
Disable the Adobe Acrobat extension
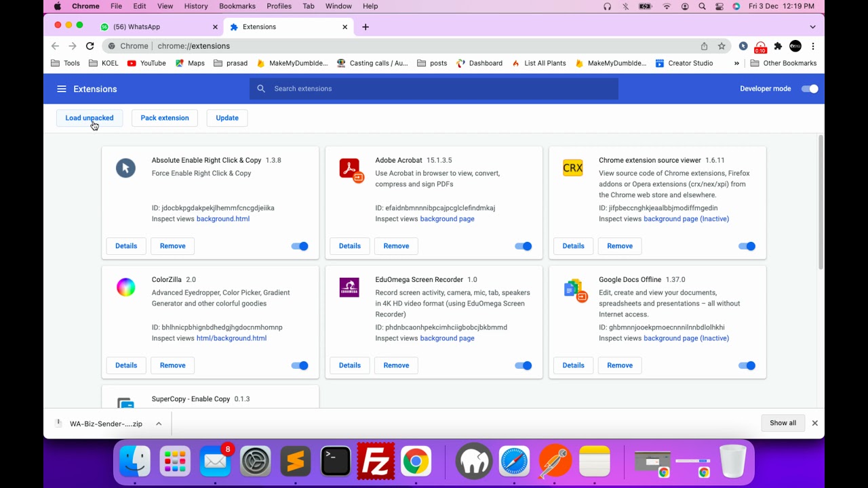point(524,246)
